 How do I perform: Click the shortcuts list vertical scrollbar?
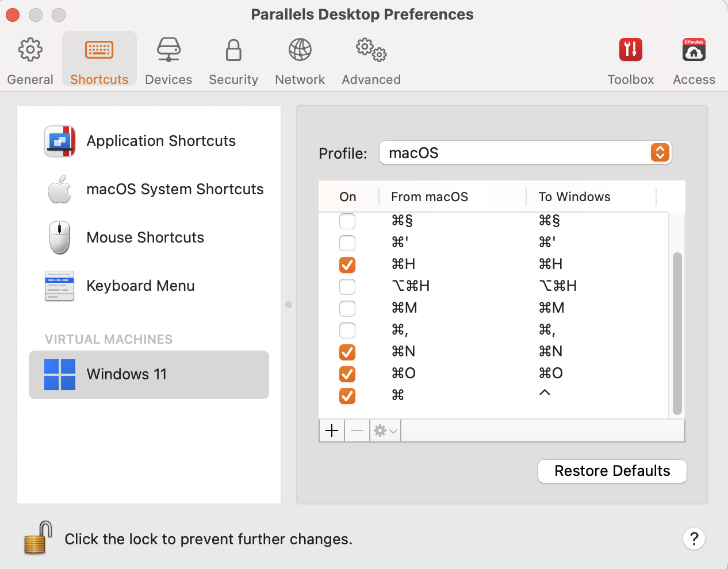(x=677, y=333)
